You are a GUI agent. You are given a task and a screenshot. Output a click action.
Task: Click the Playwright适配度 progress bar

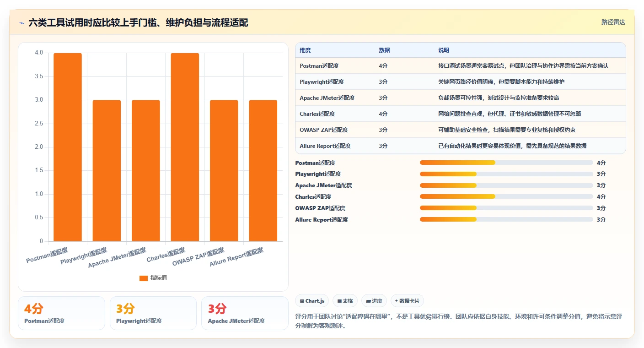506,174
